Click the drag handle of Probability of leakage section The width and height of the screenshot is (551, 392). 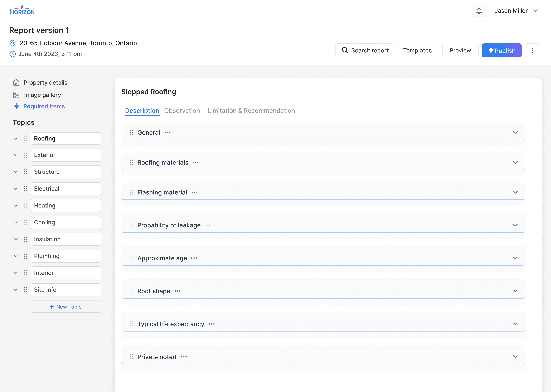tap(132, 225)
